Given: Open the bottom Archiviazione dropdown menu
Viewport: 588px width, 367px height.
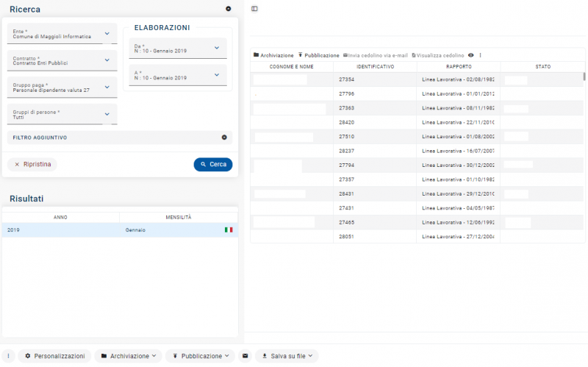Looking at the screenshot, I should pos(128,356).
